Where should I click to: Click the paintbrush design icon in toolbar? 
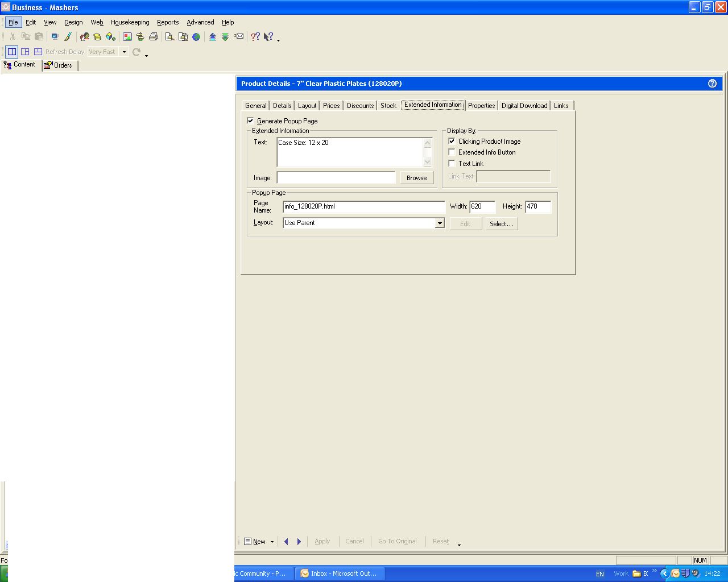[x=68, y=37]
